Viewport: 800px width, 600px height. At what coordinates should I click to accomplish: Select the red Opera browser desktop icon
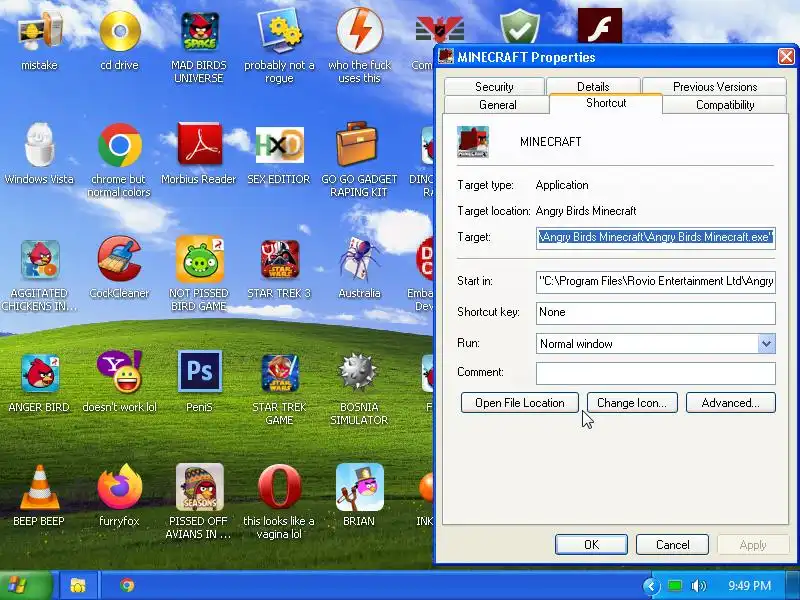click(279, 487)
